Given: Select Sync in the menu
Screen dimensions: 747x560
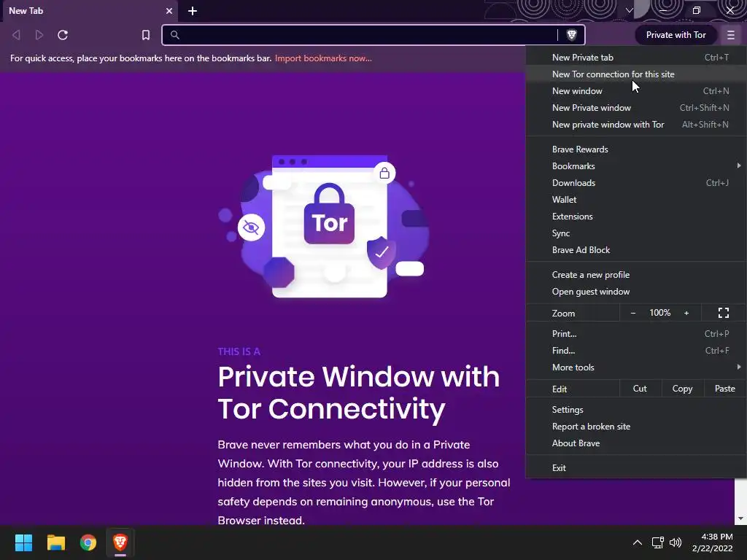Looking at the screenshot, I should [636, 233].
